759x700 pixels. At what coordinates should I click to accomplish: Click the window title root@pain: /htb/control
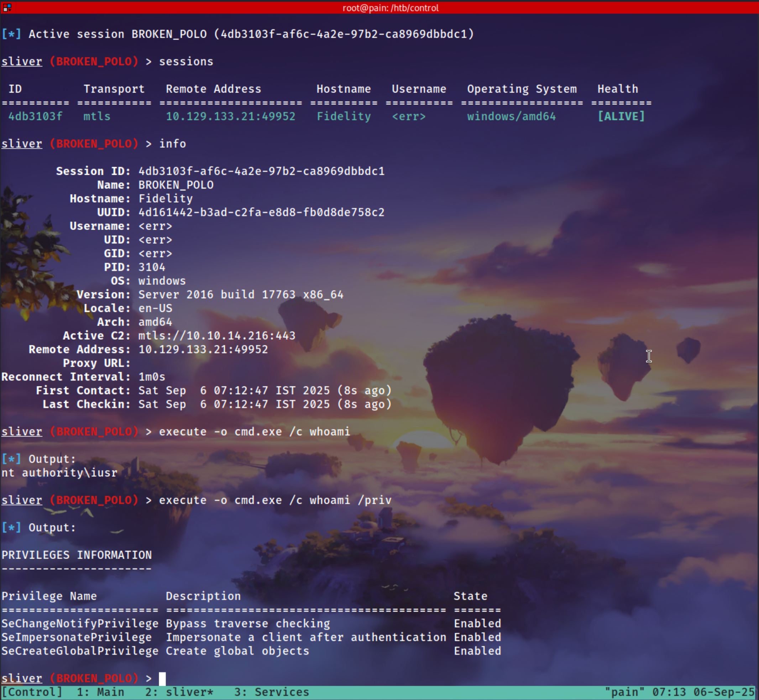(391, 7)
